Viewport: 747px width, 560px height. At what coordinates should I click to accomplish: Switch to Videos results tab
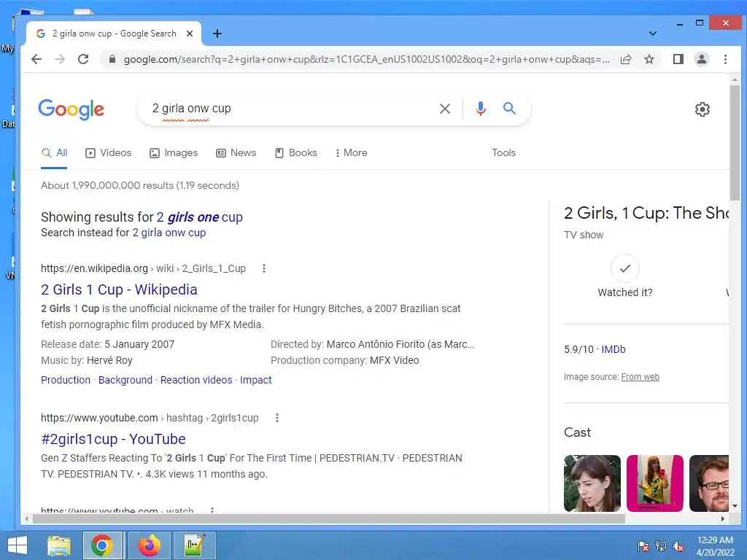108,153
